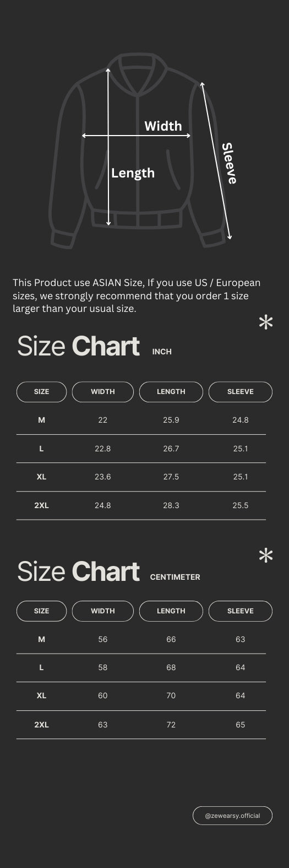Select the XL row in centimeter chart
289x868 pixels.
coord(141,696)
